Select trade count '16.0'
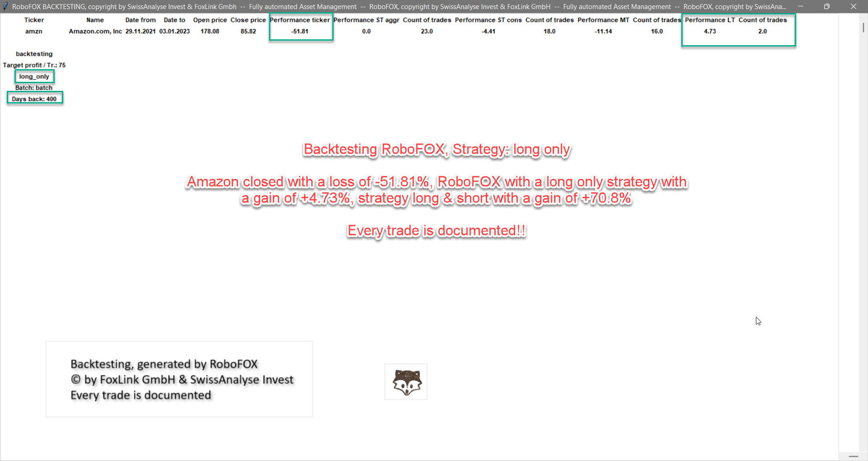Screen dimensions: 868x461 coord(657,31)
